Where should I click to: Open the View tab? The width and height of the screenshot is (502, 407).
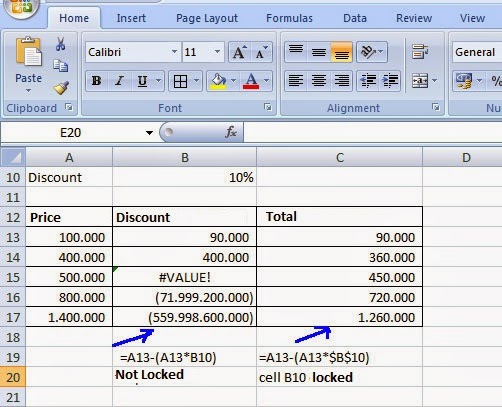(472, 18)
